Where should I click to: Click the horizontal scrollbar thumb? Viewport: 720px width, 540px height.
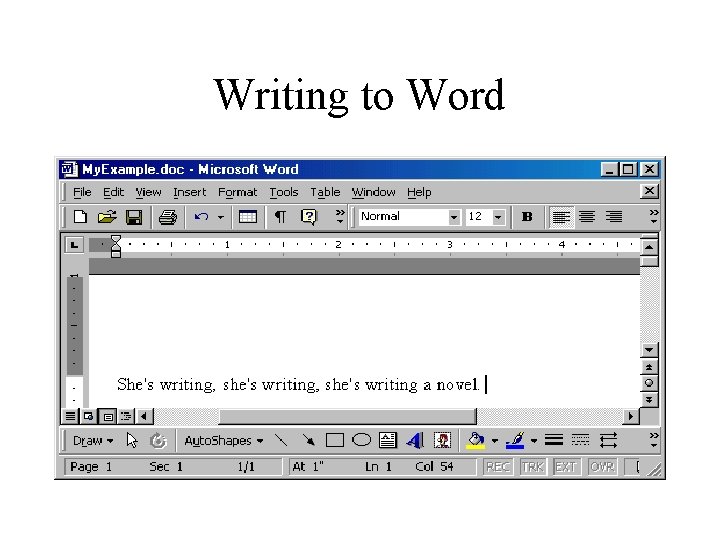[x=347, y=416]
